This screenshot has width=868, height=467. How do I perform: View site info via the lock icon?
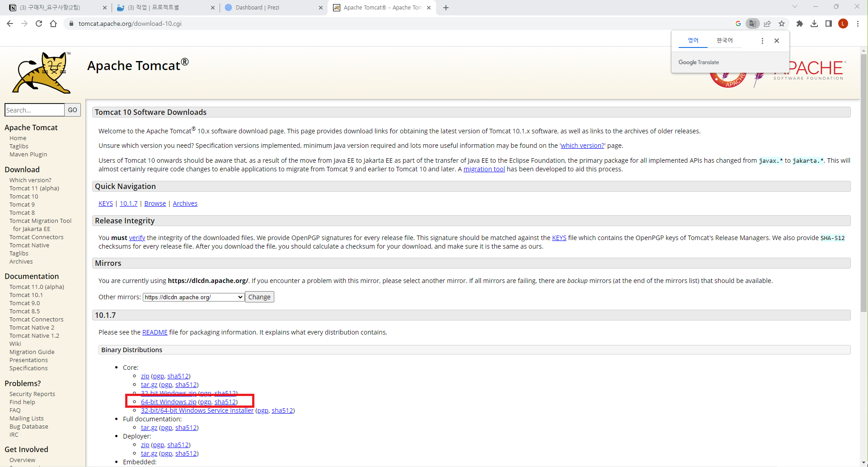click(71, 24)
